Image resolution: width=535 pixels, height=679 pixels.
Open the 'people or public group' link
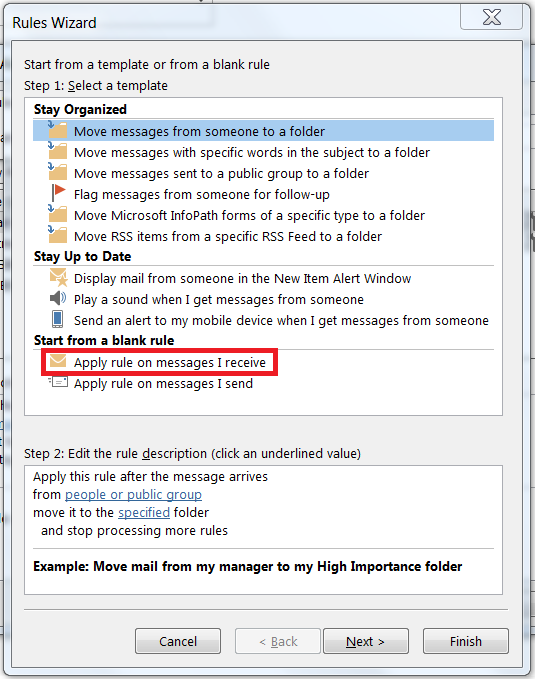pos(133,495)
